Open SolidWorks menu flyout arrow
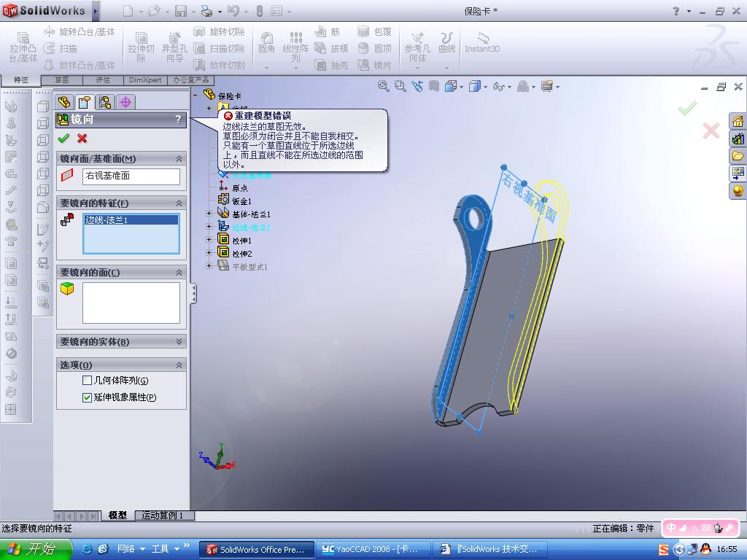 pyautogui.click(x=96, y=10)
